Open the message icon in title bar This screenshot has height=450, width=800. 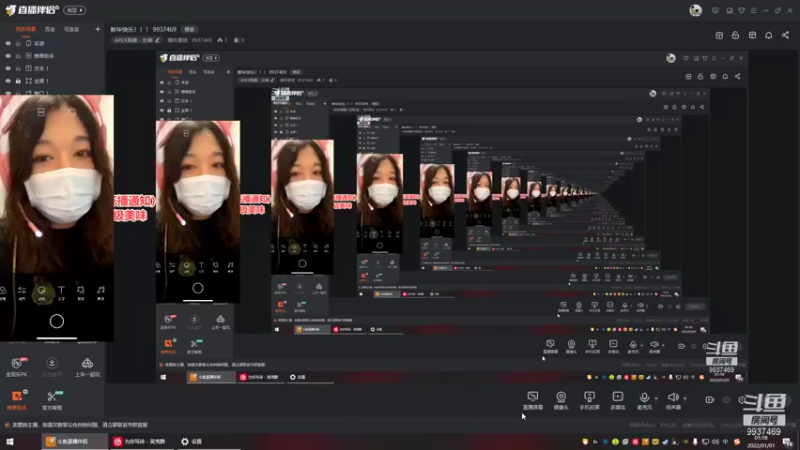pos(715,10)
